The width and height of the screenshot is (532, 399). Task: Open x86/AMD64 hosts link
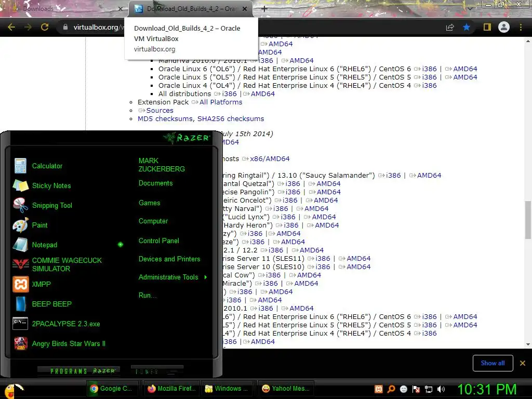(270, 159)
